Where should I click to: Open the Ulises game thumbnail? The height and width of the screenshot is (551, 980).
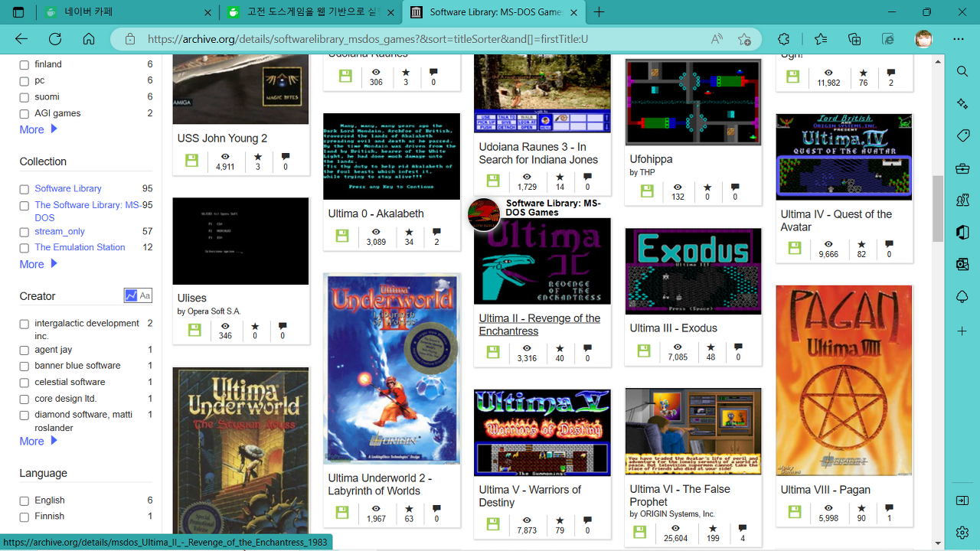point(240,241)
